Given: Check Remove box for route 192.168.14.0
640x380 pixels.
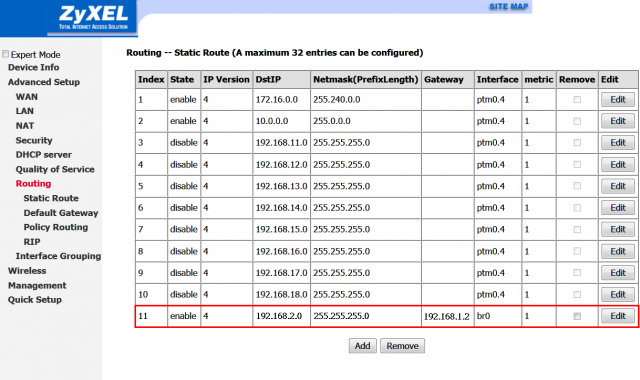Looking at the screenshot, I should tap(577, 208).
